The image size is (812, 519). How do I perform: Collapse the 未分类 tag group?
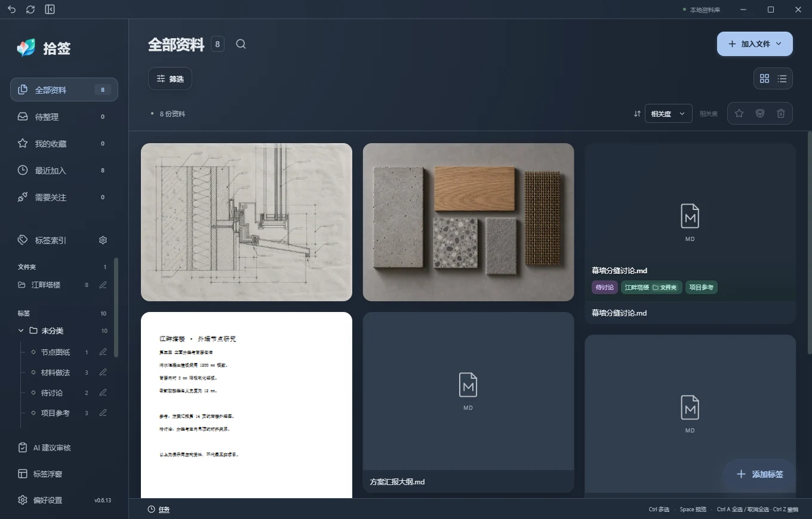coord(22,330)
